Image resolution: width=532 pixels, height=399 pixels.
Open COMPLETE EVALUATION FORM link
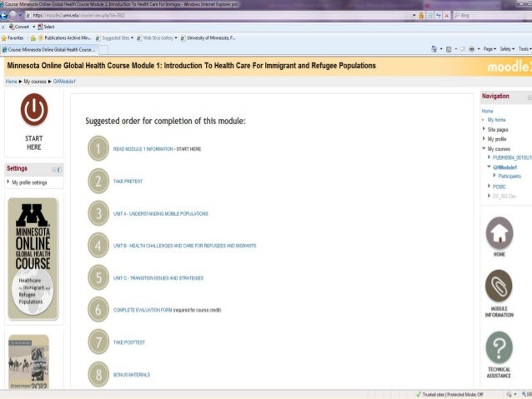click(x=143, y=310)
